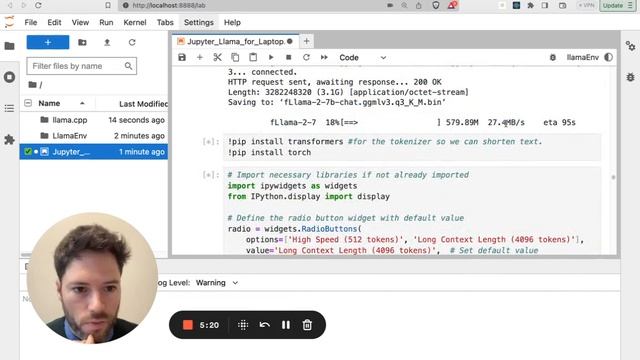
Task: Check kernel status circle indicator
Action: click(x=609, y=58)
